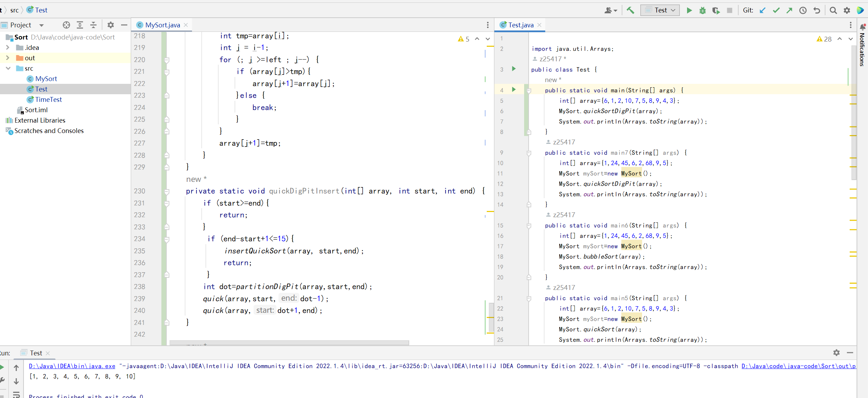Image resolution: width=868 pixels, height=398 pixels.
Task: Expand the out folder in project tree
Action: 8,58
